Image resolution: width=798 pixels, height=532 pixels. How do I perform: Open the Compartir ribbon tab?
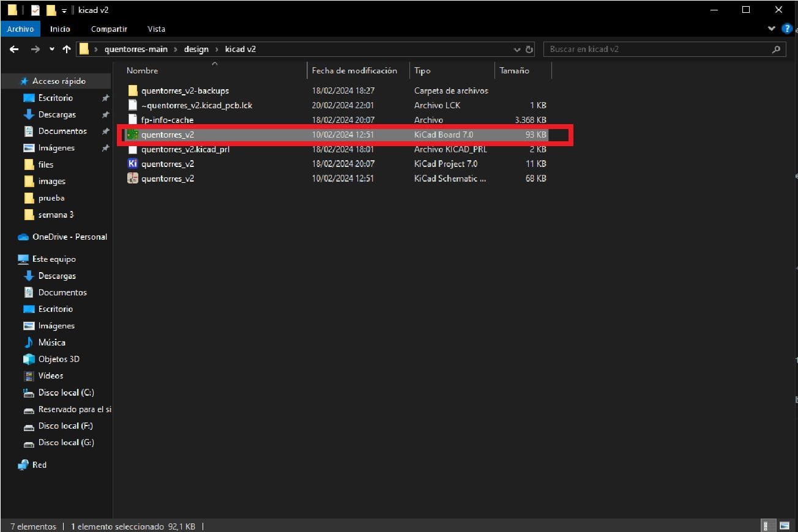click(x=109, y=29)
